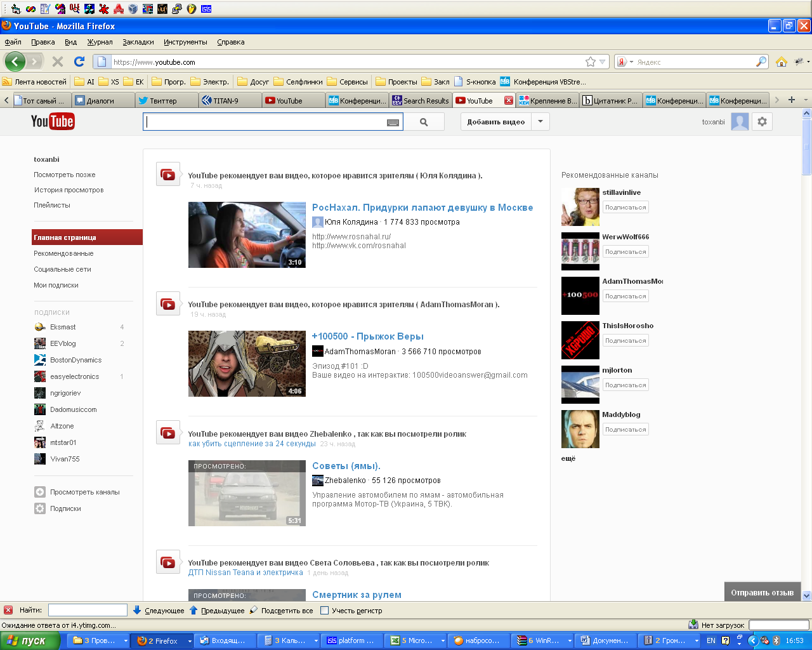Toggle Учесть регистр checkbox
Screen dimensions: 812x650
[x=325, y=611]
